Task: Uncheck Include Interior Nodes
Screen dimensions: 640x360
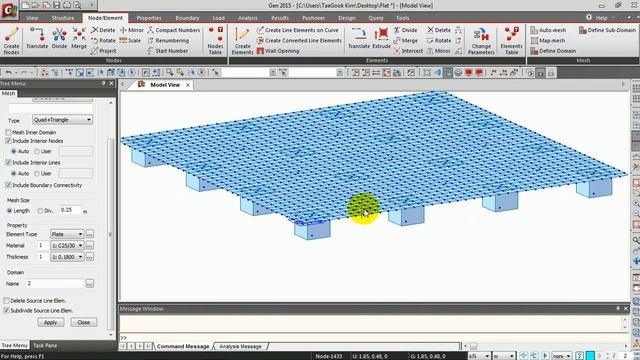Action: click(8, 141)
